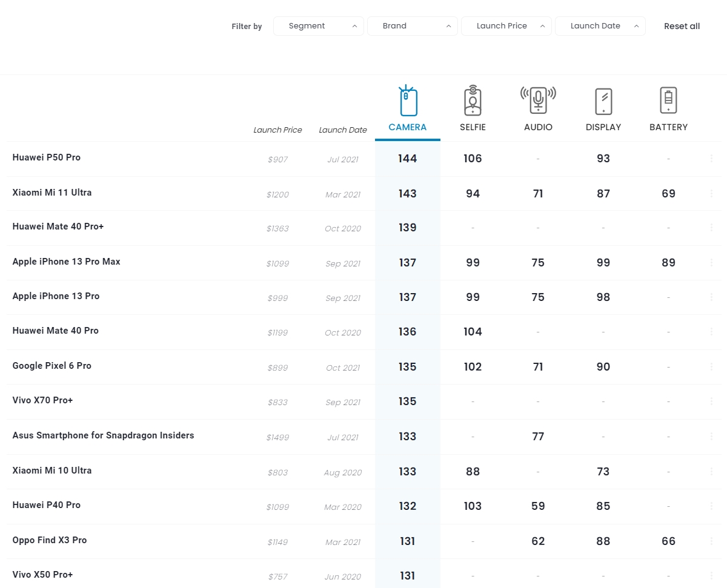Sort by Launch Date column header
The image size is (727, 588).
pyautogui.click(x=343, y=130)
